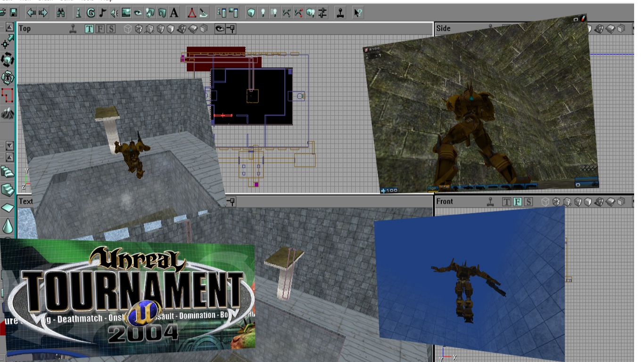Viewport: 644px width, 362px height.
Task: Toggle the eye button in Top viewport toolbar
Action: pos(220,29)
